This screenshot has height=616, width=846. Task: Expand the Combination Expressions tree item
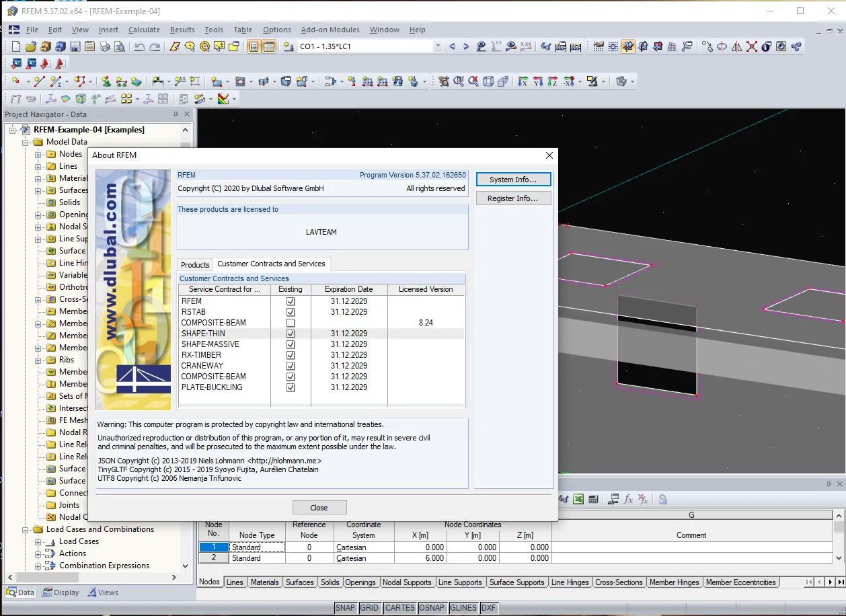38,566
